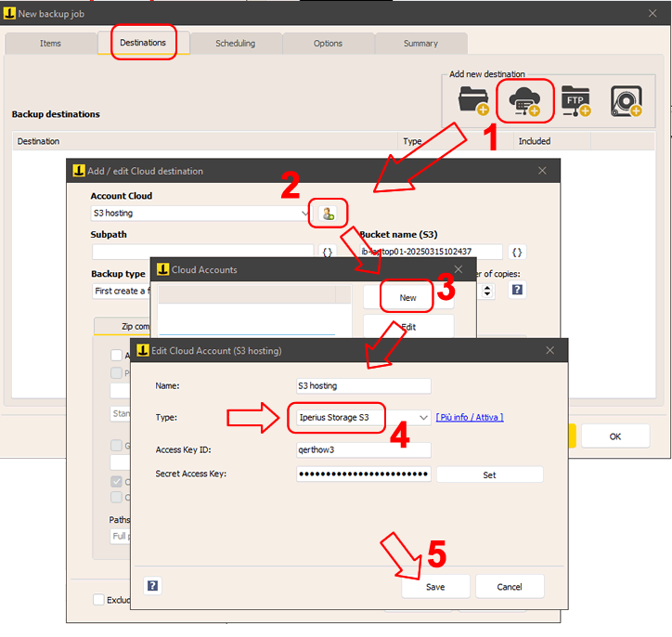Click Edit in Cloud Accounts dialog
Viewport: 672px width, 637px height.
pos(408,327)
